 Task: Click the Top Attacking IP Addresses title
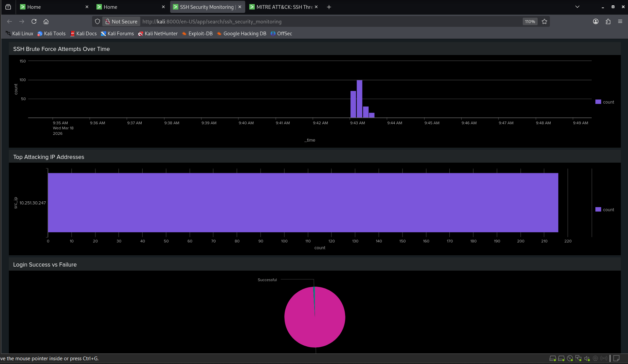click(x=49, y=157)
